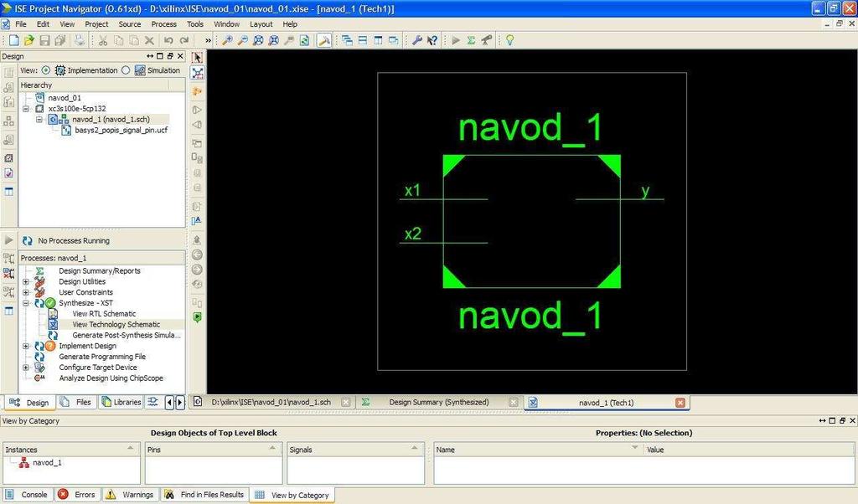This screenshot has height=504, width=858.
Task: Expand the User Constraints process group
Action: [x=26, y=292]
